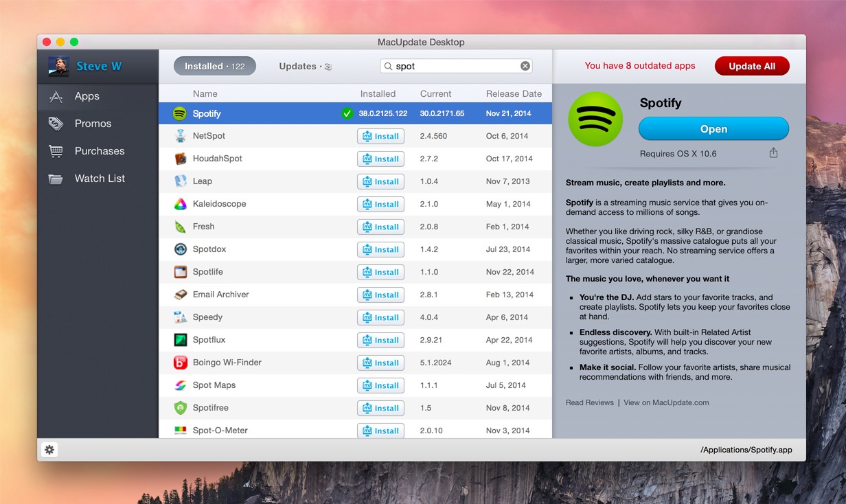The image size is (846, 504).
Task: Install Leap
Action: 380,181
